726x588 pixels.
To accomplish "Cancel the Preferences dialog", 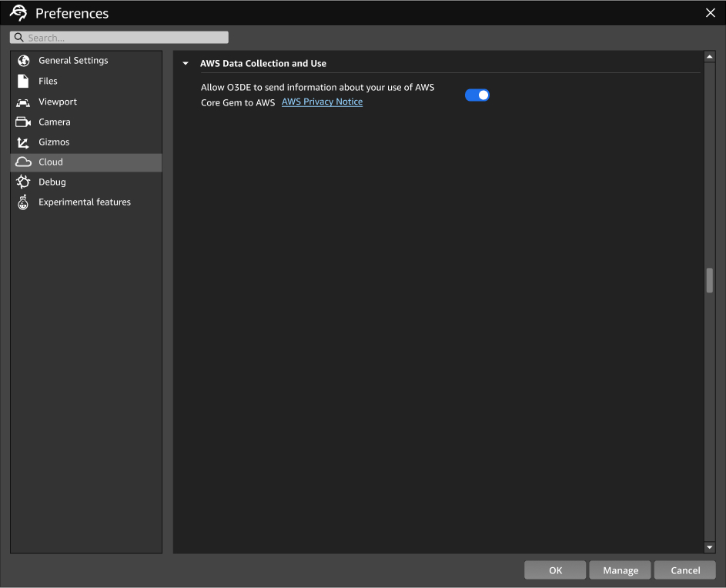I will [x=684, y=570].
